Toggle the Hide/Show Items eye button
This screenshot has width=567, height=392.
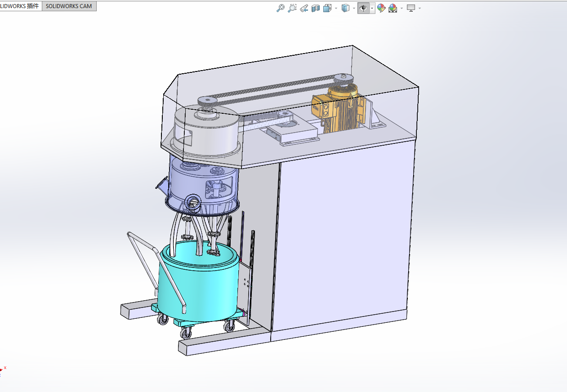point(363,8)
